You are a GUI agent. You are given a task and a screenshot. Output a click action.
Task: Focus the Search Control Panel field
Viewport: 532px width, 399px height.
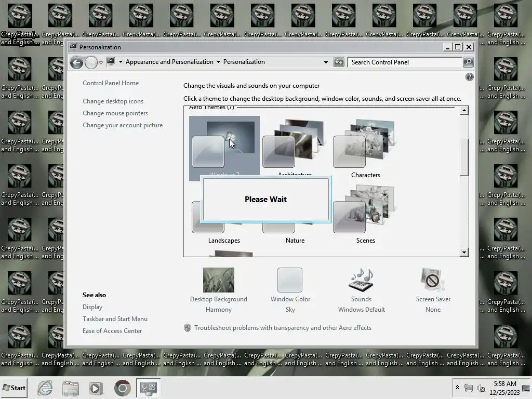(405, 62)
